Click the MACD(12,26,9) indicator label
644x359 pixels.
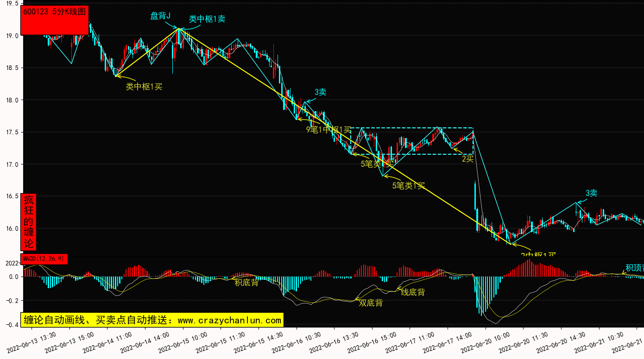pyautogui.click(x=44, y=259)
